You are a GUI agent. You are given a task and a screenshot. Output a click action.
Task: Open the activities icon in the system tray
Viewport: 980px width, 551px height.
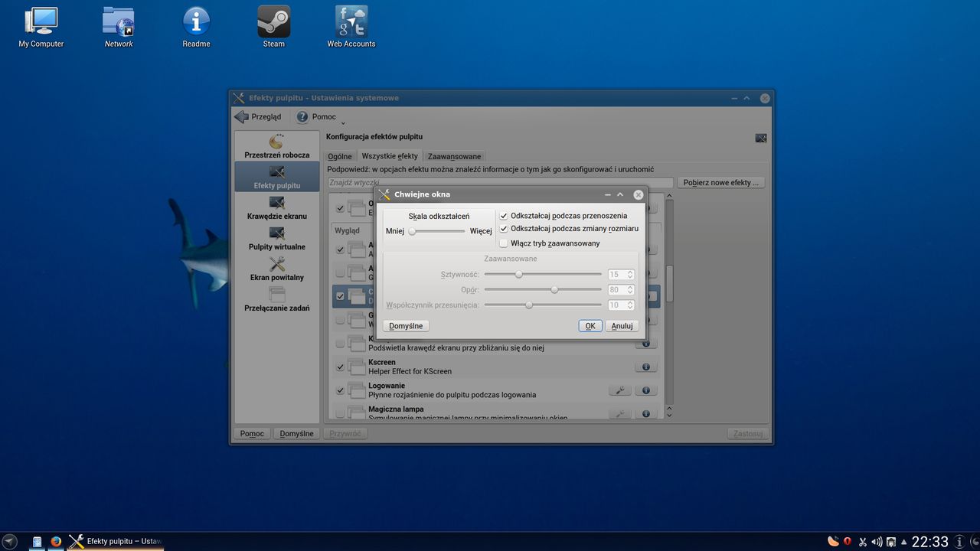point(833,542)
